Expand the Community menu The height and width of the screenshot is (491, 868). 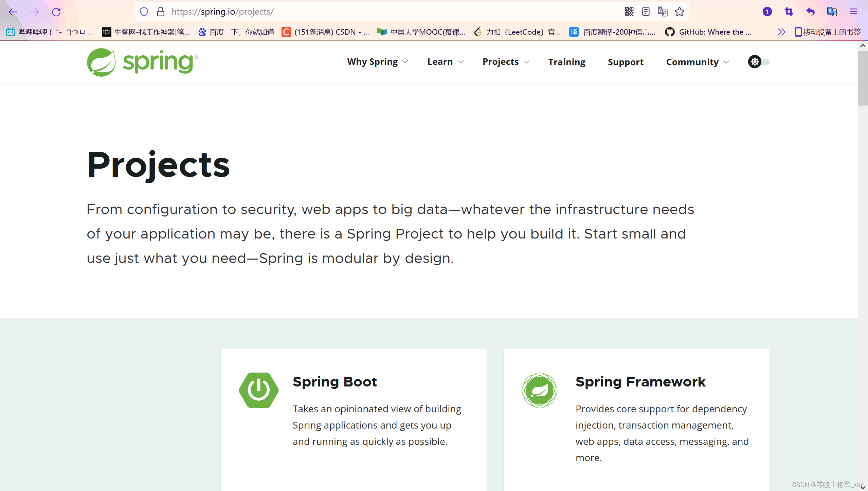pos(698,62)
